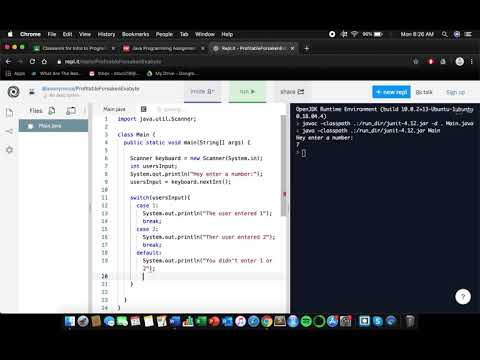Click into the console prompt area
The image size is (480, 360).
click(303, 153)
